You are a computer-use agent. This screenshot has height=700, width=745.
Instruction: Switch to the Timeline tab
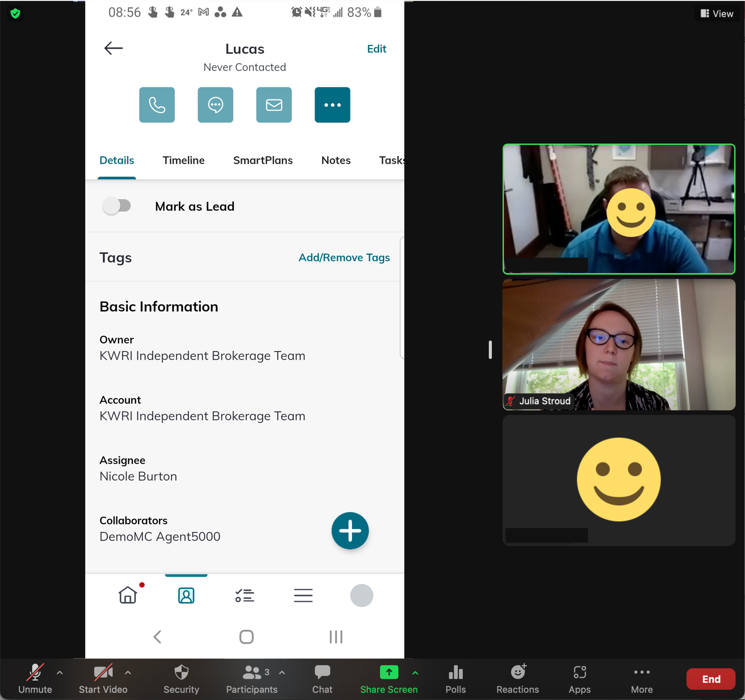click(183, 160)
